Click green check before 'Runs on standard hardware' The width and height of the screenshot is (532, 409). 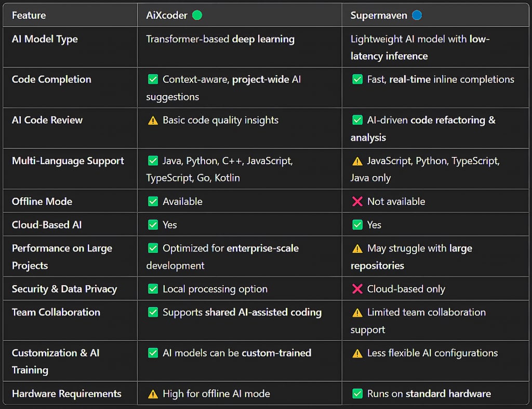tap(357, 394)
